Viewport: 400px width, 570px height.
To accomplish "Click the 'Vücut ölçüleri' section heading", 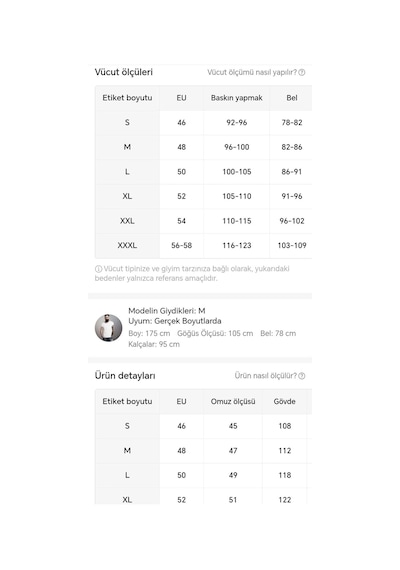I will (x=124, y=72).
